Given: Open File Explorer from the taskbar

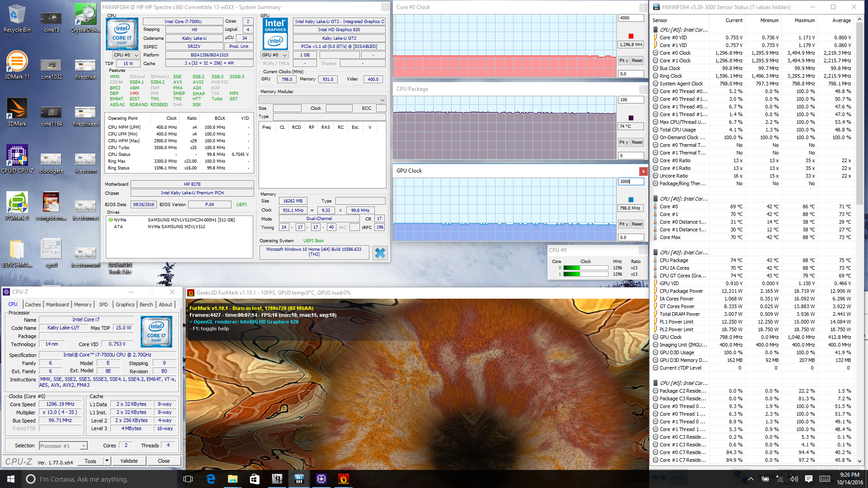Looking at the screenshot, I should tap(232, 479).
